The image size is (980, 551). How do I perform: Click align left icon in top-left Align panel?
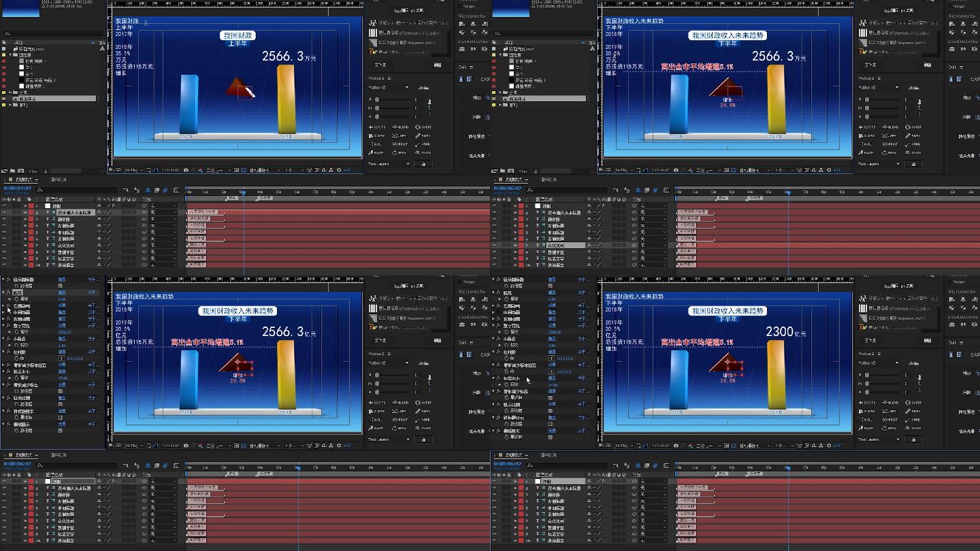[x=462, y=24]
